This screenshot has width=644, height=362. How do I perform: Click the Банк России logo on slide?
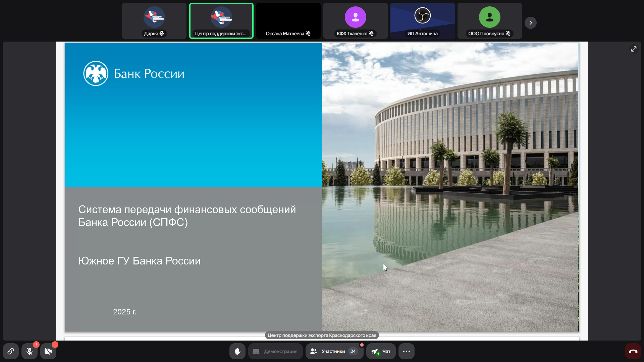[x=96, y=73]
